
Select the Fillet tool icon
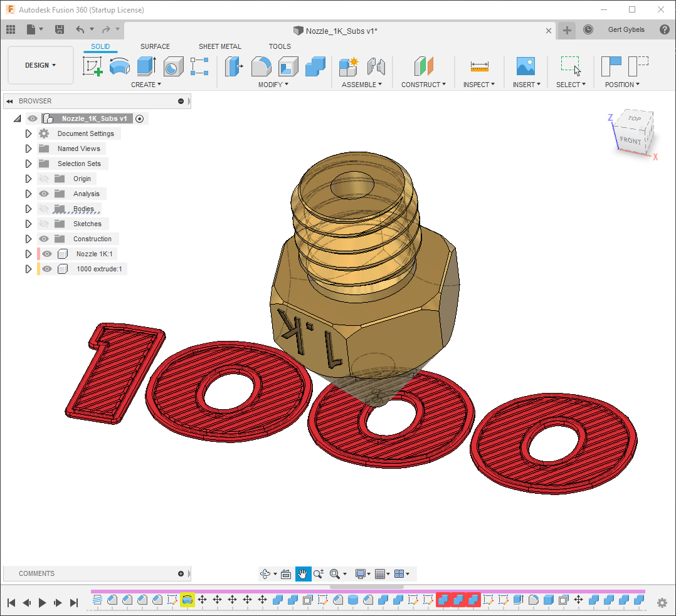point(261,66)
